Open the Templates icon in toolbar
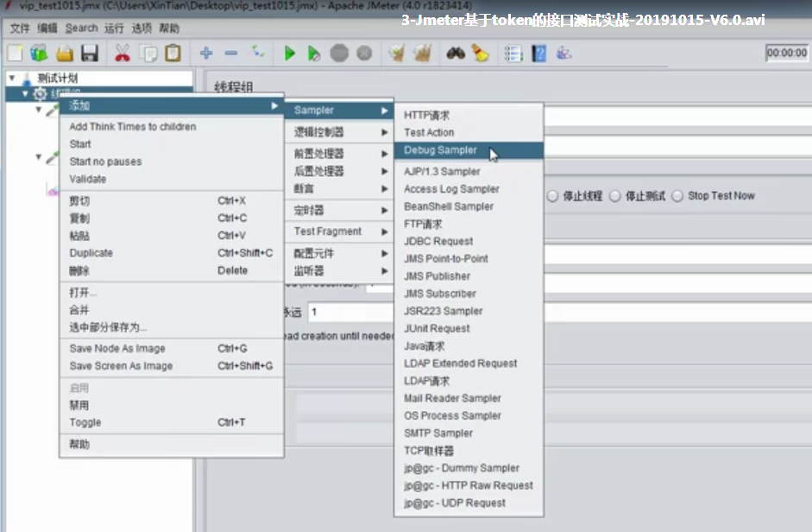This screenshot has width=812, height=532. point(39,53)
